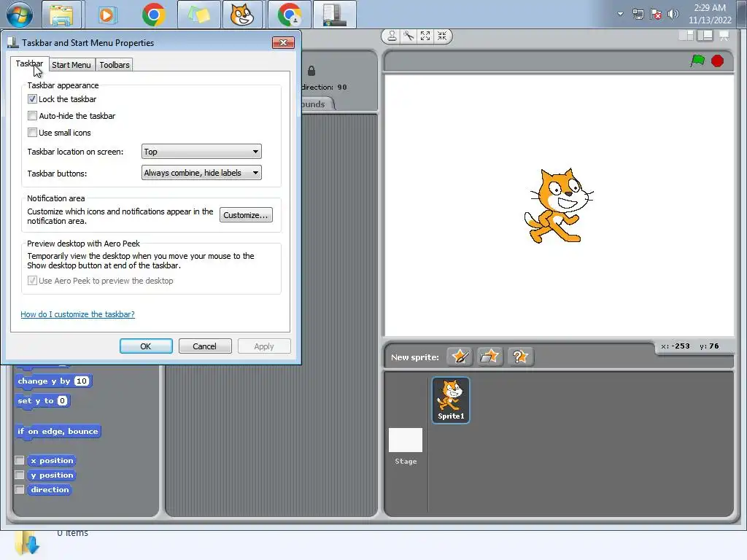Viewport: 747px width, 560px height.
Task: Show hidden notification area icons
Action: [x=620, y=14]
